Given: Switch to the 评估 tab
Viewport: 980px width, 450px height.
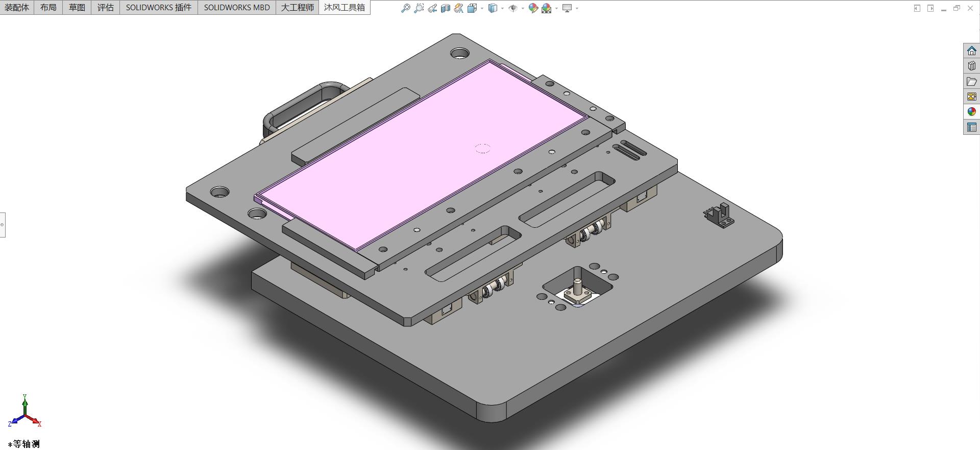Looking at the screenshot, I should pyautogui.click(x=106, y=7).
